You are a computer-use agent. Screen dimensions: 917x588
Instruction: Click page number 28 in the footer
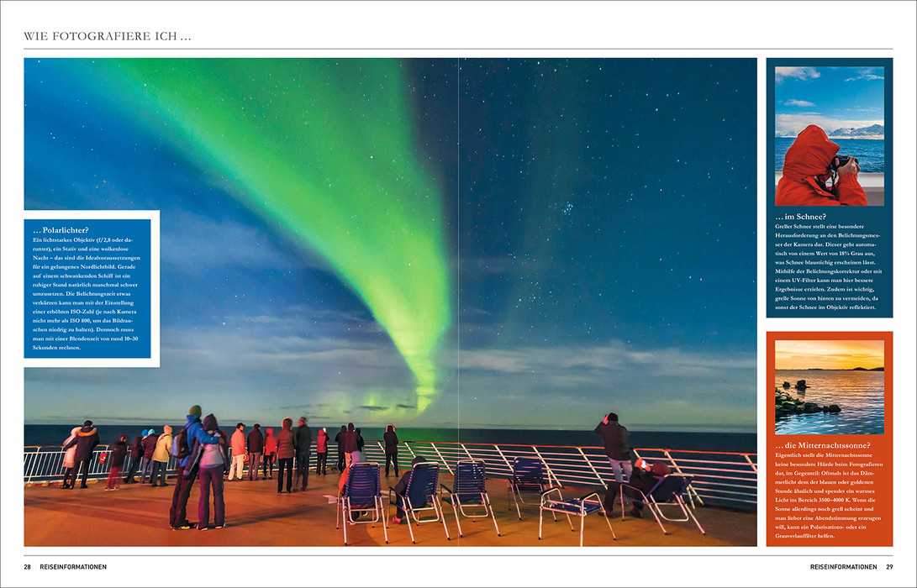pyautogui.click(x=28, y=567)
